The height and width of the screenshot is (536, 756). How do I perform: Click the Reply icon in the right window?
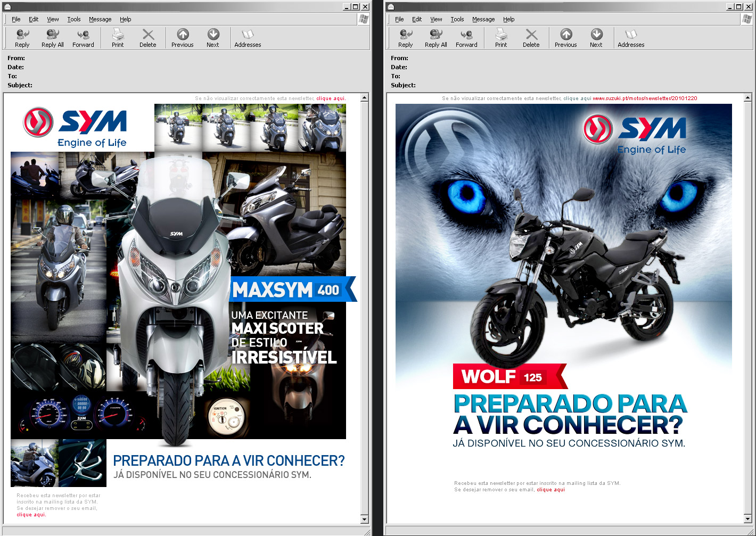coord(405,37)
